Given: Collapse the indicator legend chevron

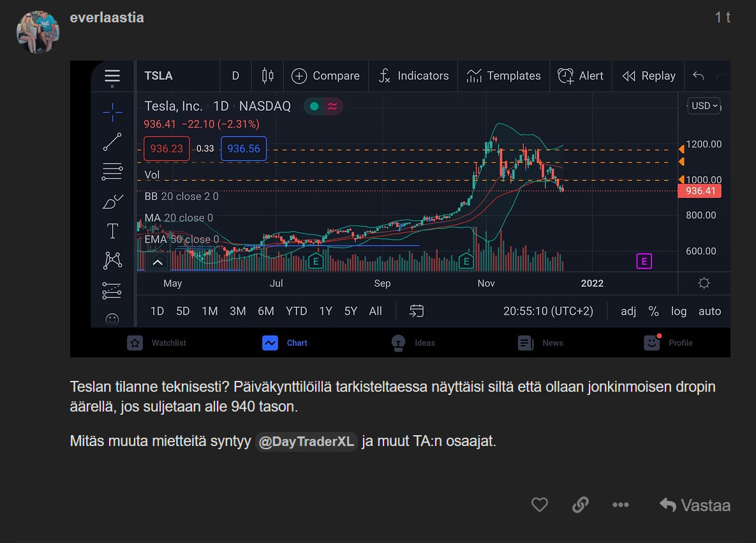Looking at the screenshot, I should pyautogui.click(x=158, y=262).
